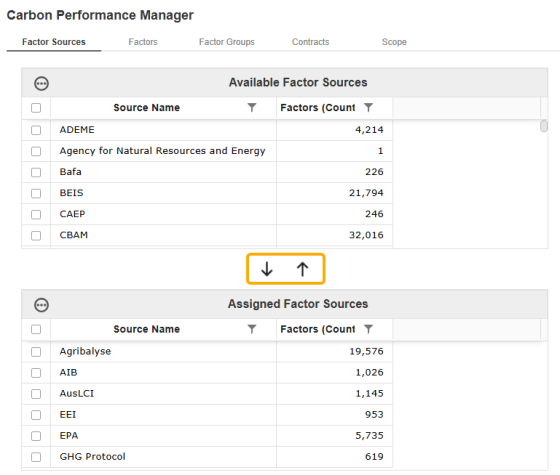Click the Agribalyse source name

85,351
